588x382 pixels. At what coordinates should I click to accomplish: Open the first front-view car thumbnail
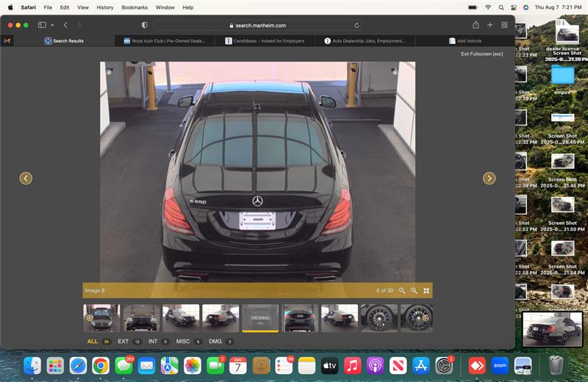101,318
